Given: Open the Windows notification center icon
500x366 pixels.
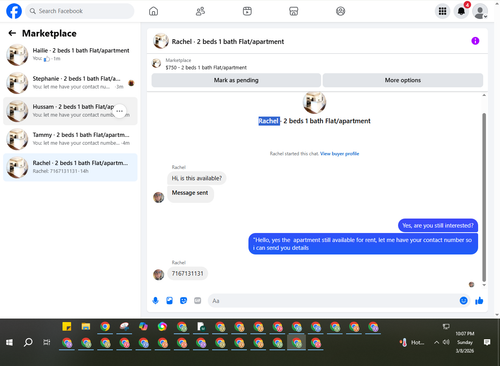Looking at the screenshot, I should 487,342.
